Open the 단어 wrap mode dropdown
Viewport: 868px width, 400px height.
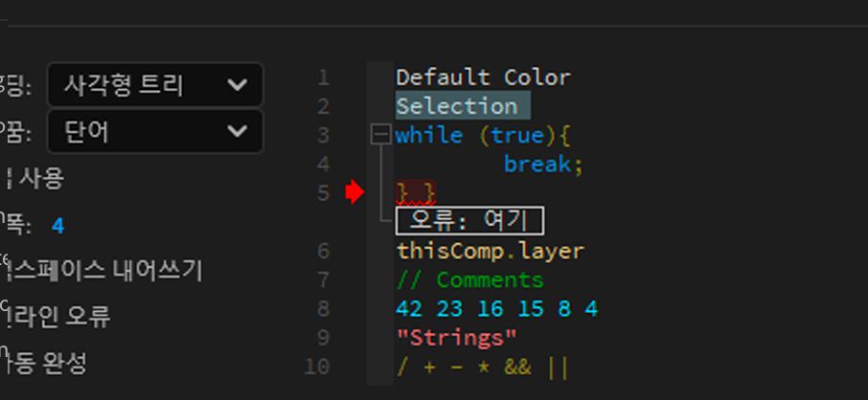[x=155, y=131]
